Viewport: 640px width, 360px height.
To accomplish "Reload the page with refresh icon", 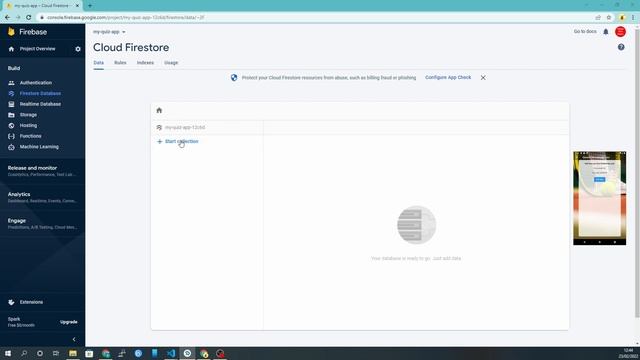I will tap(29, 18).
